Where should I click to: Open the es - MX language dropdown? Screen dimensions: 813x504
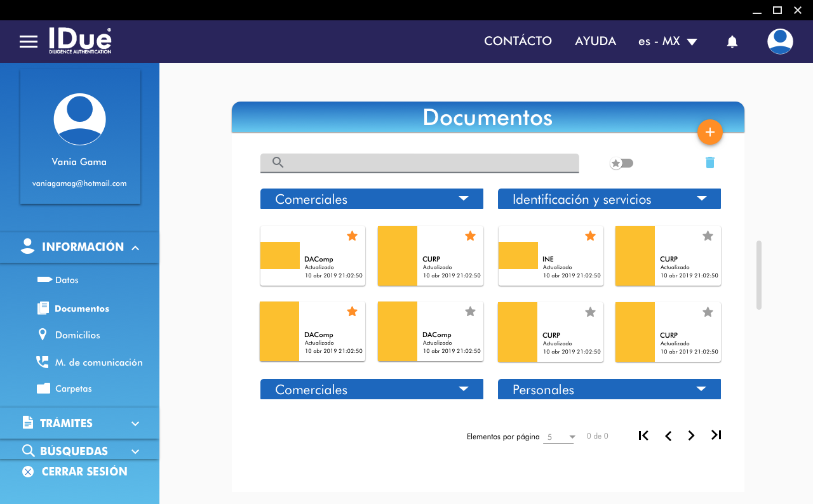point(668,41)
